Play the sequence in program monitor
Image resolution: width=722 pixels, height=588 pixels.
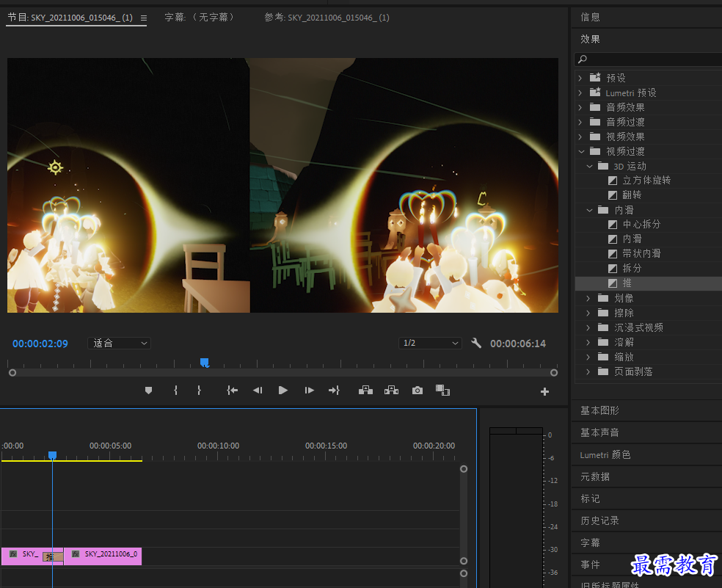coord(282,391)
